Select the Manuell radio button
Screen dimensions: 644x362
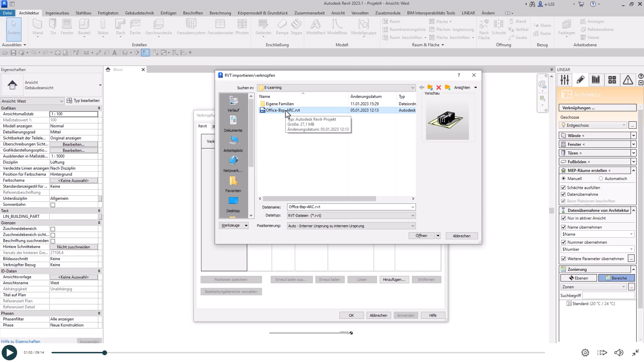coord(564,178)
